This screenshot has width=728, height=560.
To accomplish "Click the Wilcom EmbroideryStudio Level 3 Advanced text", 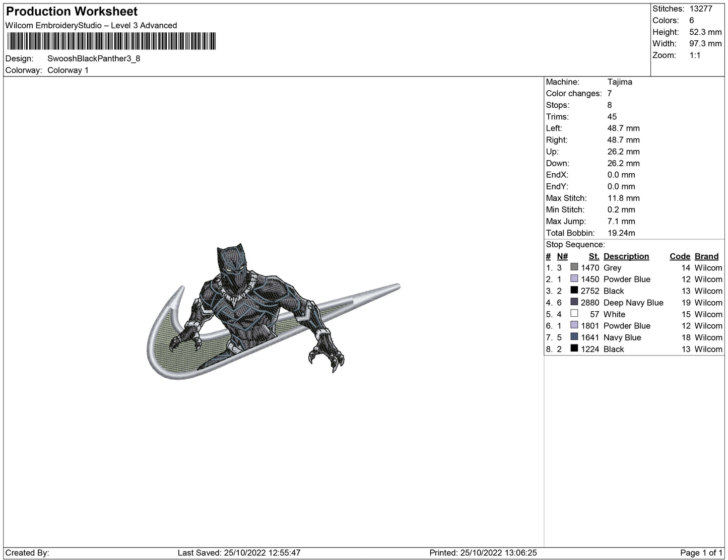I will 91,25.
